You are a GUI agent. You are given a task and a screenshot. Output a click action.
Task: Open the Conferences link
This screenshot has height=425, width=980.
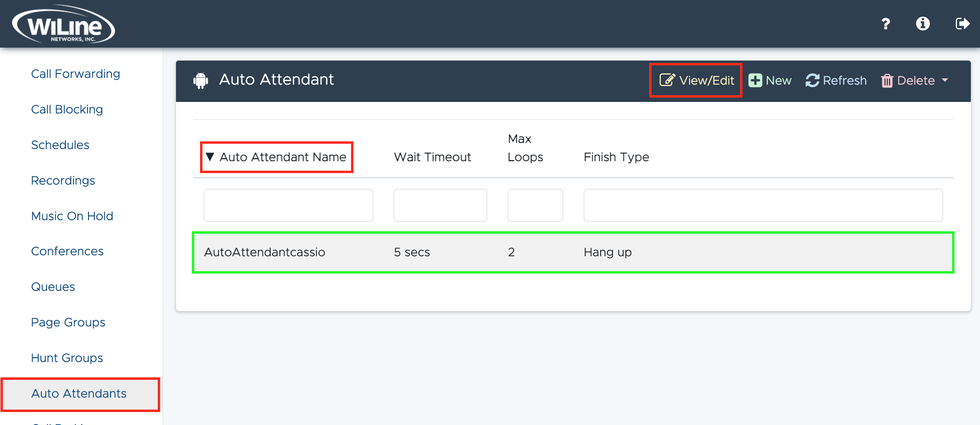click(67, 251)
